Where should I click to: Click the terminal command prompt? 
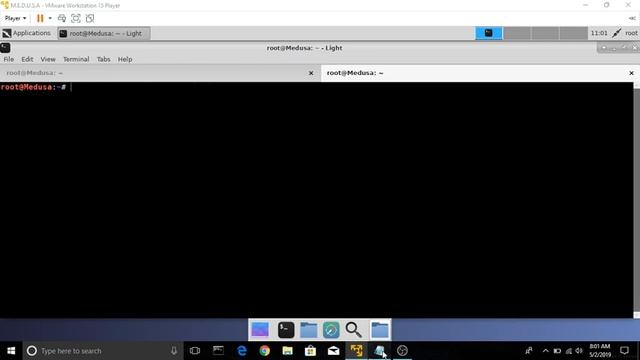(x=33, y=87)
